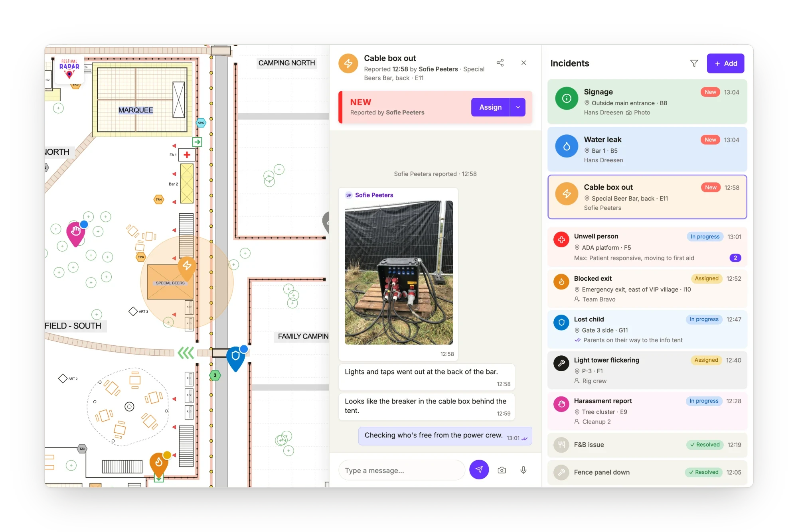The height and width of the screenshot is (532, 798).
Task: Open the Lost child incident
Action: pyautogui.click(x=647, y=329)
